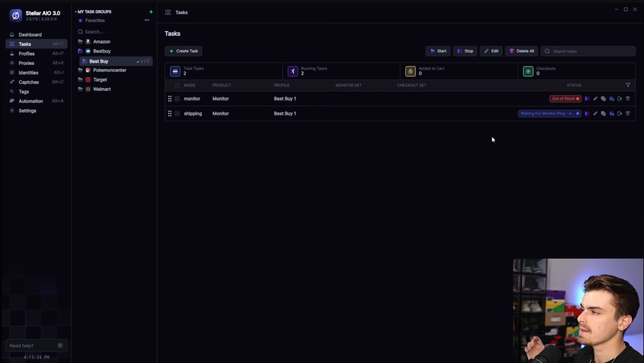Expand the Walmart task group
This screenshot has height=363, width=644.
[x=80, y=89]
